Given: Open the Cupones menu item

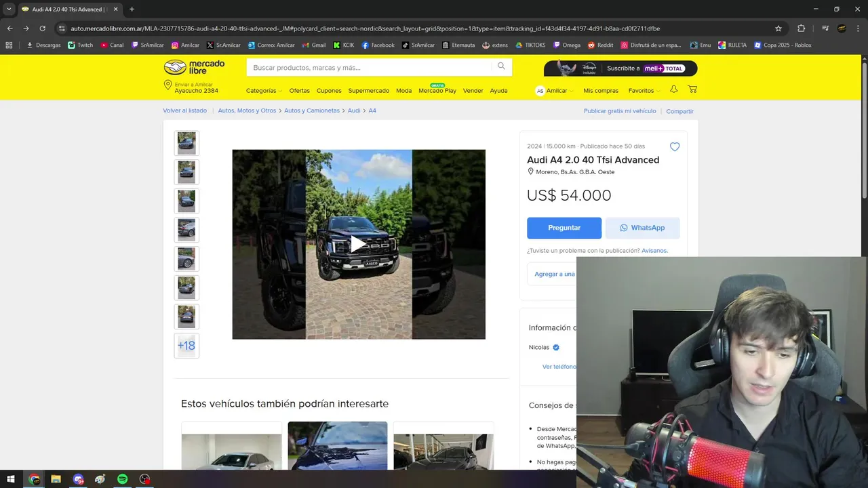Looking at the screenshot, I should [x=329, y=90].
